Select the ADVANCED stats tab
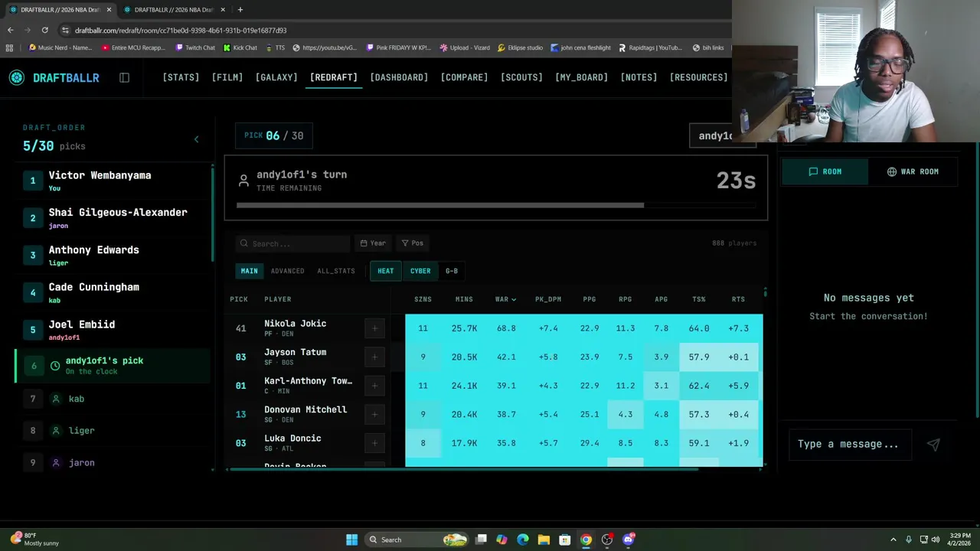980x551 pixels. (x=287, y=271)
